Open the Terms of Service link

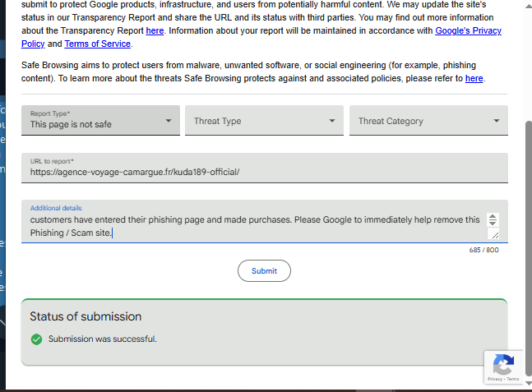coord(97,44)
